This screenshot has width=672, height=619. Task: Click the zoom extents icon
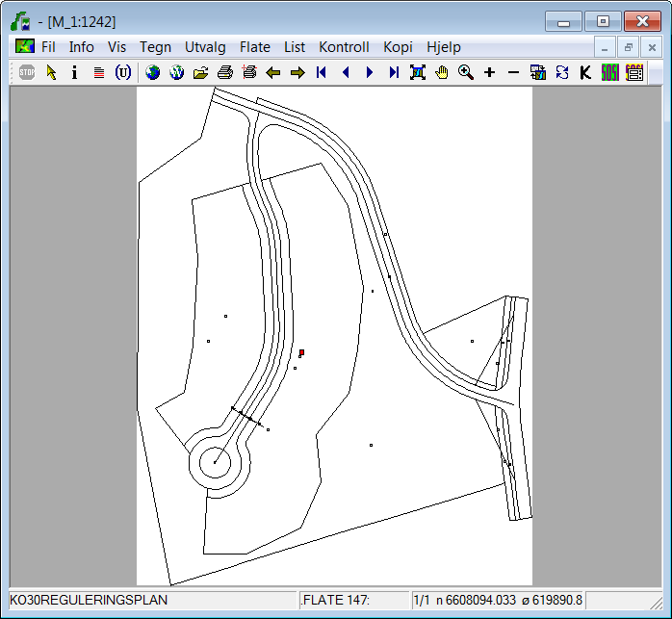point(418,72)
